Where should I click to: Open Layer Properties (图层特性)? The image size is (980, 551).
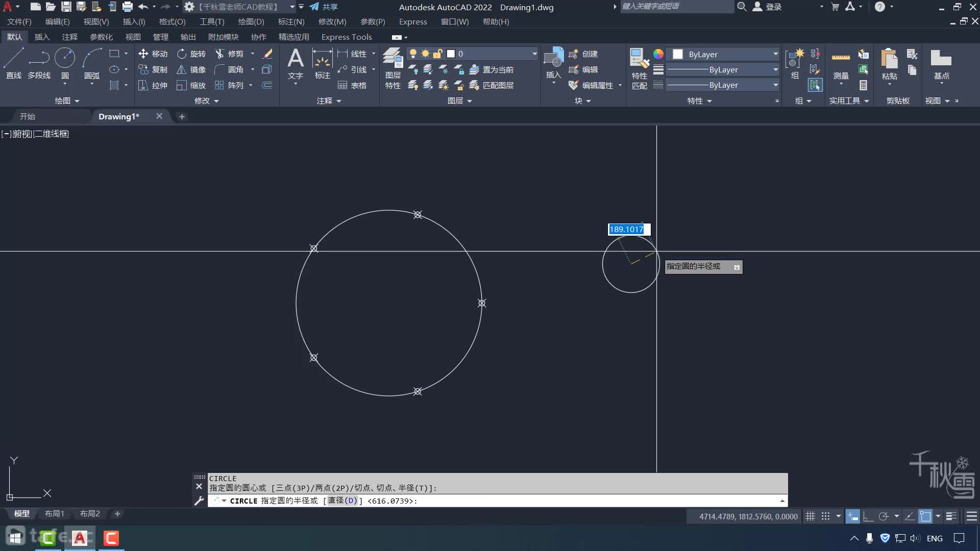click(x=393, y=68)
